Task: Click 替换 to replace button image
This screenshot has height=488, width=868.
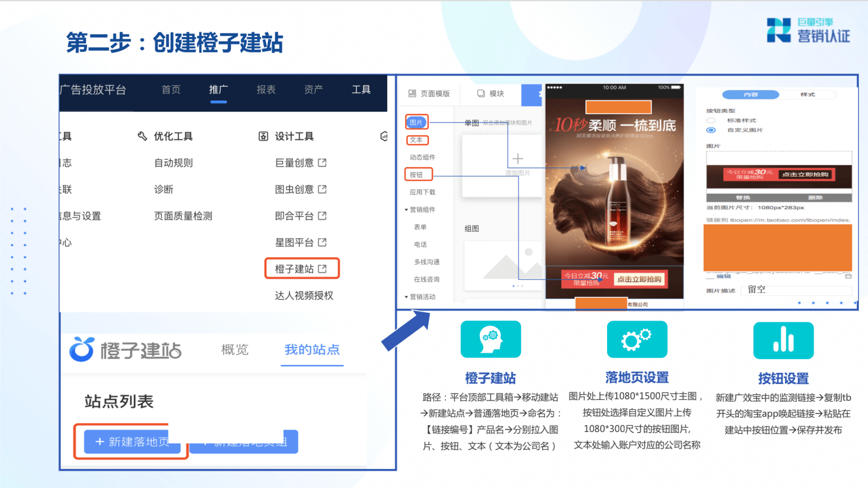Action: point(743,198)
